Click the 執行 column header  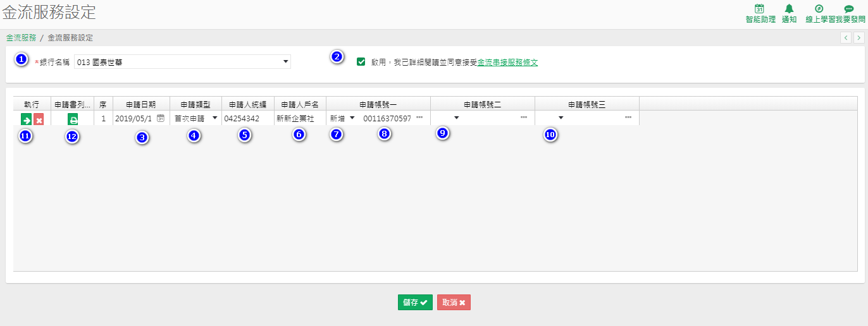pyautogui.click(x=32, y=104)
